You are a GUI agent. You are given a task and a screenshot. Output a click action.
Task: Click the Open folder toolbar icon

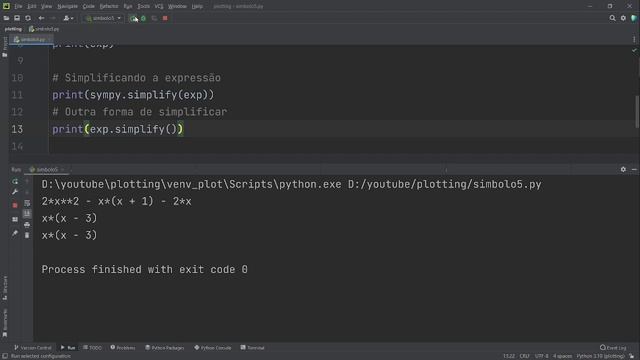(6, 18)
